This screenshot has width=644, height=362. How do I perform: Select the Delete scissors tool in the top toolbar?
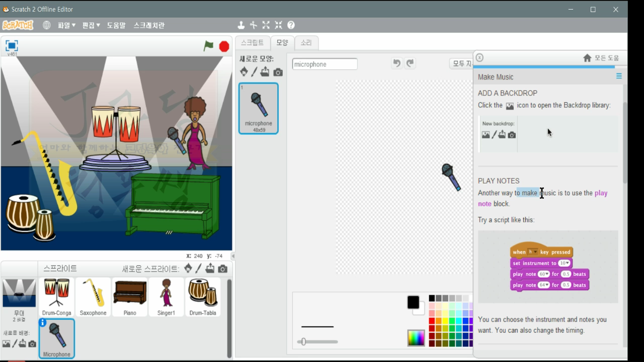pos(253,25)
